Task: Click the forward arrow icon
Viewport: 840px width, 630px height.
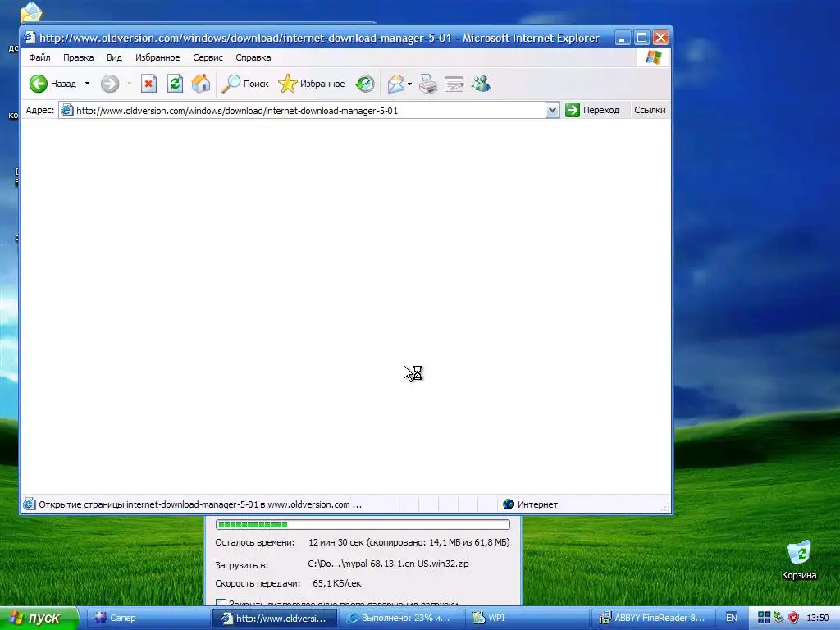Action: click(x=110, y=84)
